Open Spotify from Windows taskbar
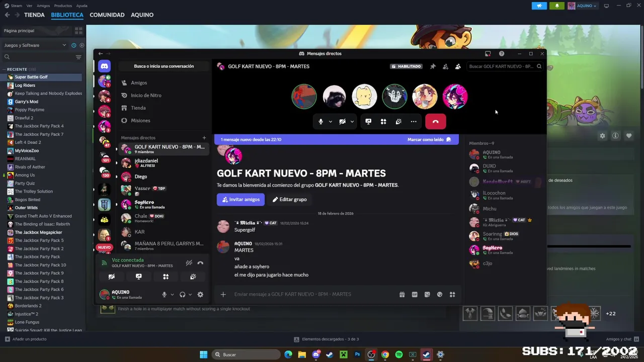Image resolution: width=644 pixels, height=362 pixels. [399, 354]
